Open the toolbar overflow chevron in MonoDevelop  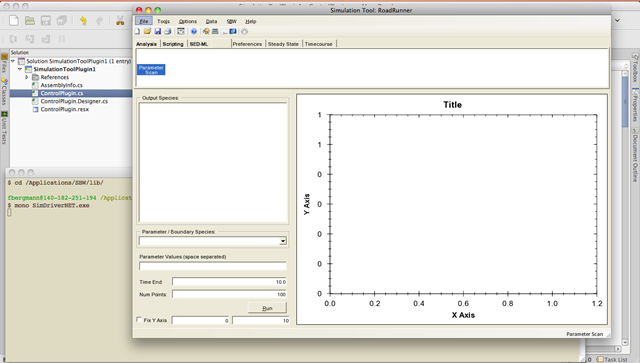[x=618, y=20]
